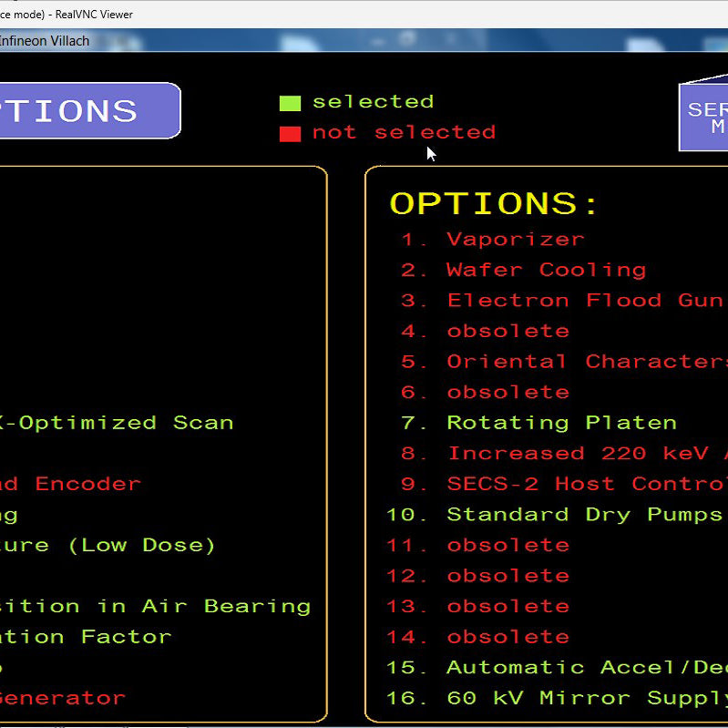The image size is (728, 728).
Task: Click the X-Optimized Scan entry
Action: [116, 423]
